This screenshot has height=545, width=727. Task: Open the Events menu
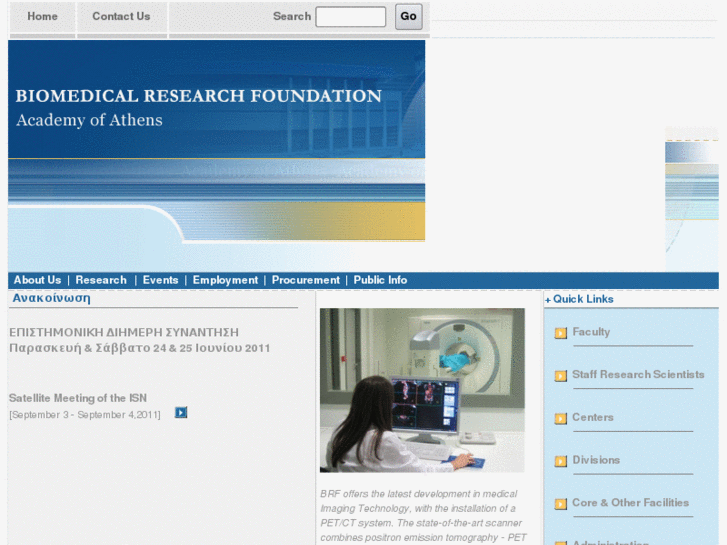click(160, 280)
